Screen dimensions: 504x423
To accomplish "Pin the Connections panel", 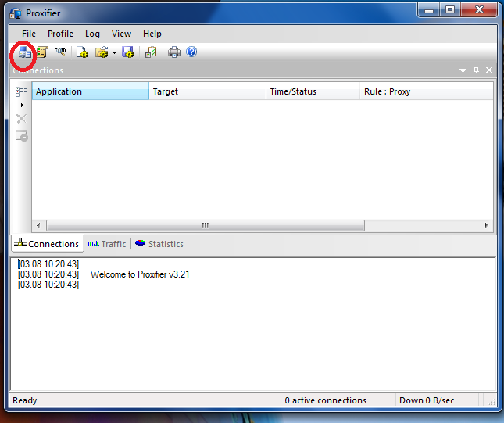I will pos(477,70).
